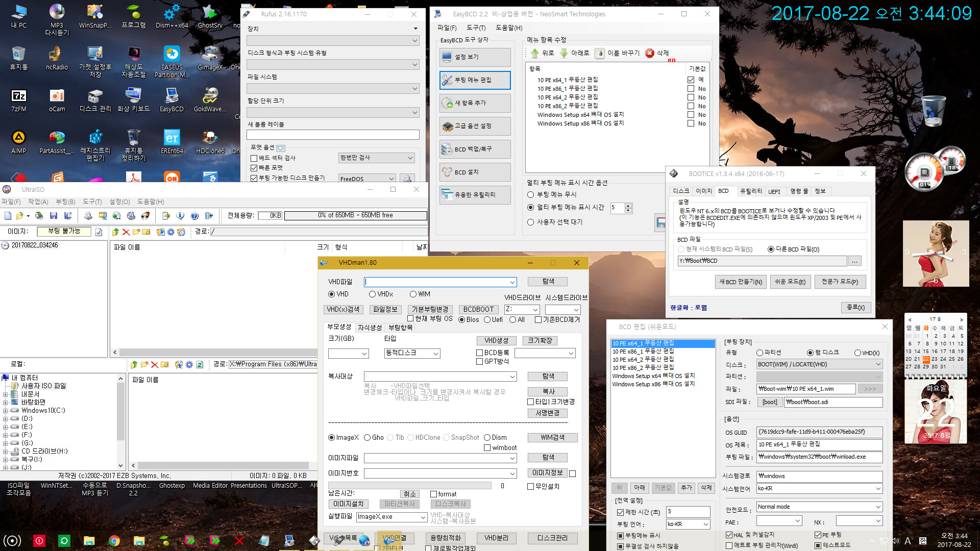Image resolution: width=980 pixels, height=551 pixels.
Task: Check default box for 10 PE x86_1 entry in EasyBCD
Action: 691,89
